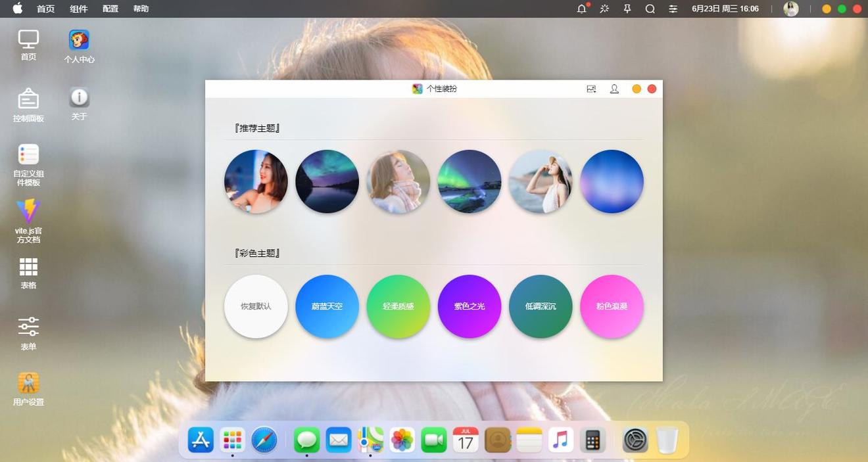
Task: Click the notification bell icon
Action: [x=581, y=9]
